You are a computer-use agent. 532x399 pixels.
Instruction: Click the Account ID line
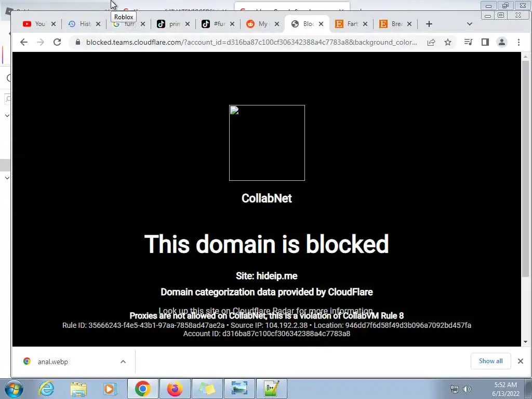(x=267, y=334)
